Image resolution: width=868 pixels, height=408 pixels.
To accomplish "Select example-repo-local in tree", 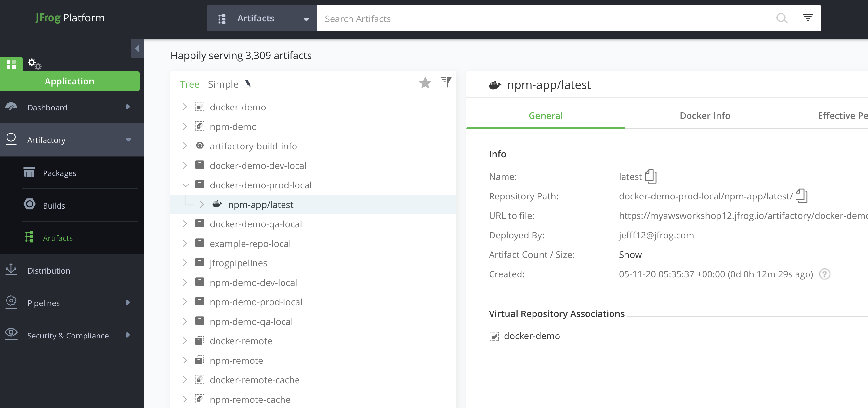I will (250, 243).
